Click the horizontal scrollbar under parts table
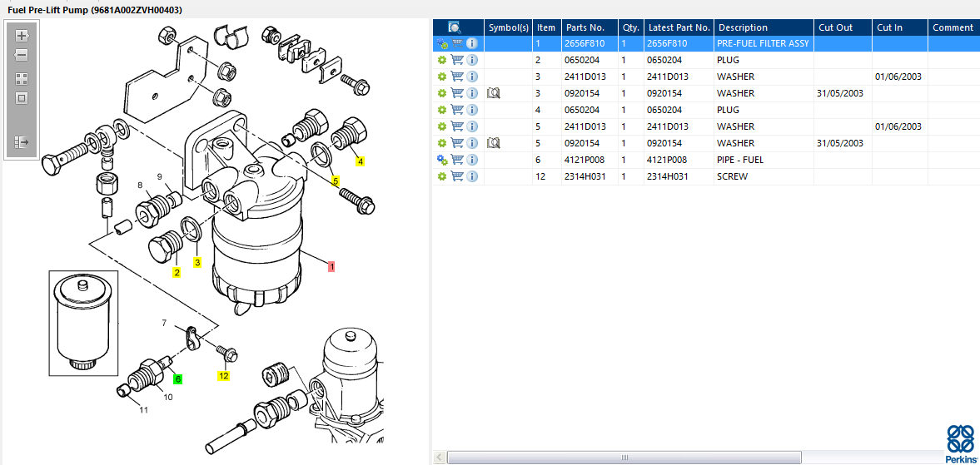The image size is (980, 465). (624, 458)
